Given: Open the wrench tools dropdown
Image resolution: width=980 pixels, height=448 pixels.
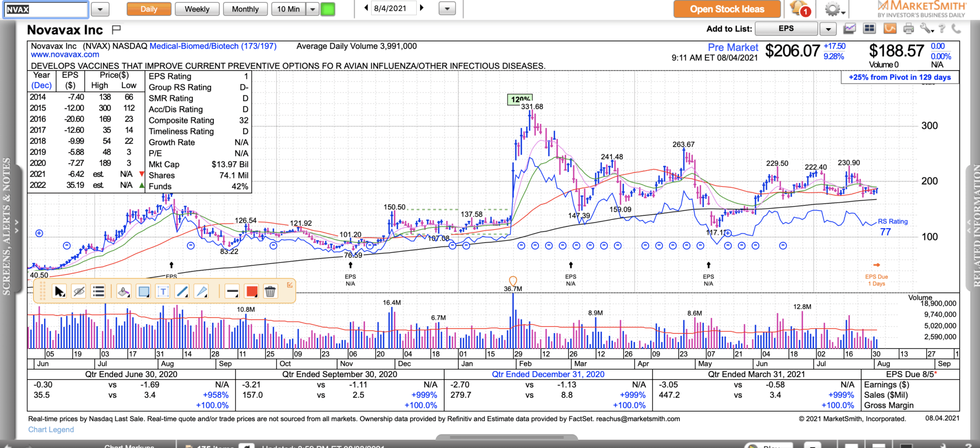Looking at the screenshot, I should point(927,29).
